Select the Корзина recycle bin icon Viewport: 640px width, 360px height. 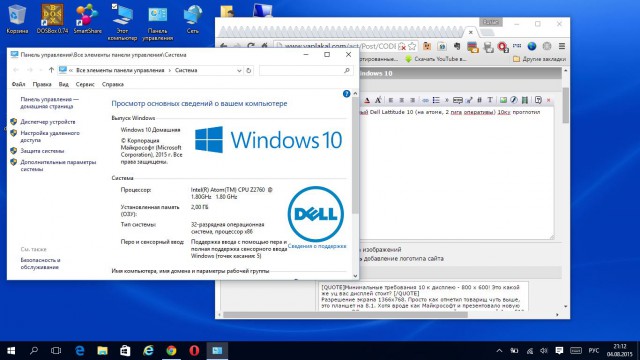[x=17, y=19]
